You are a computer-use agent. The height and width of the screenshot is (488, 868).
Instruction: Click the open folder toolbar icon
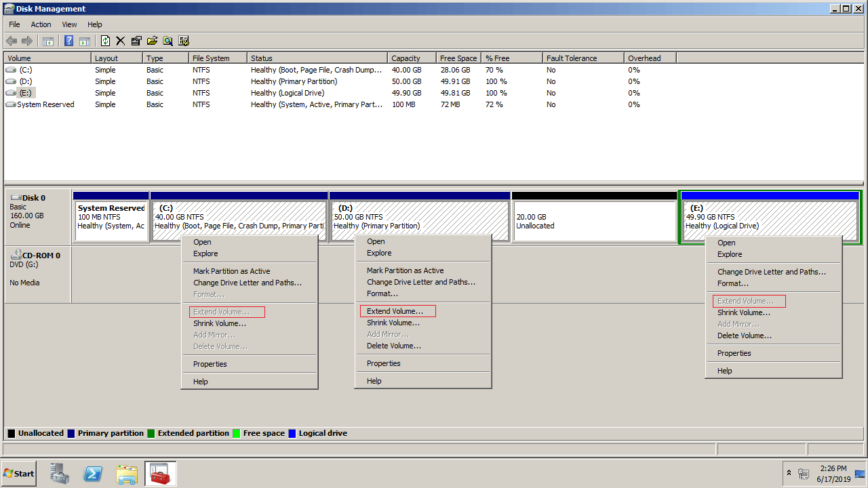coord(152,41)
